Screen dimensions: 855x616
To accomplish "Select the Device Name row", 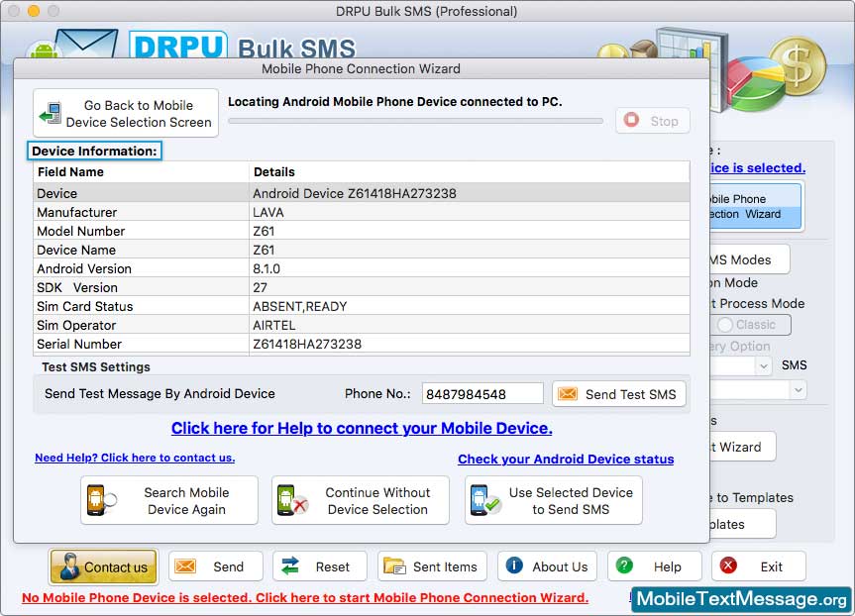I will point(362,250).
